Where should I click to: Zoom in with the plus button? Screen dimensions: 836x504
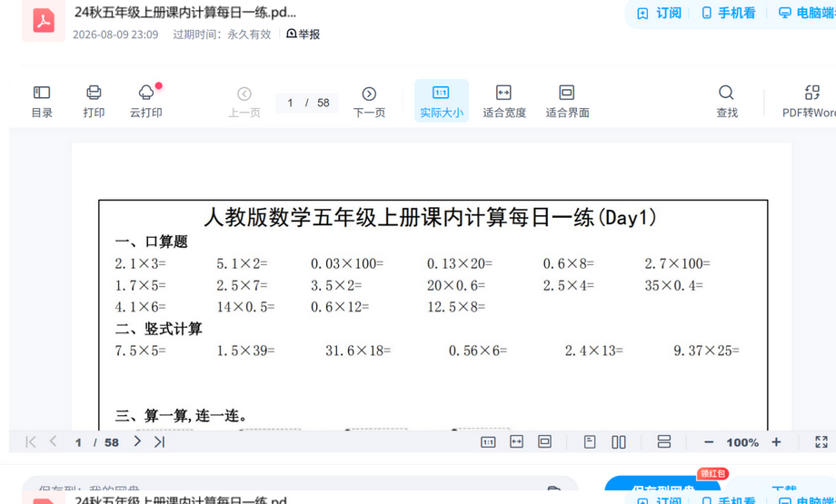point(776,441)
